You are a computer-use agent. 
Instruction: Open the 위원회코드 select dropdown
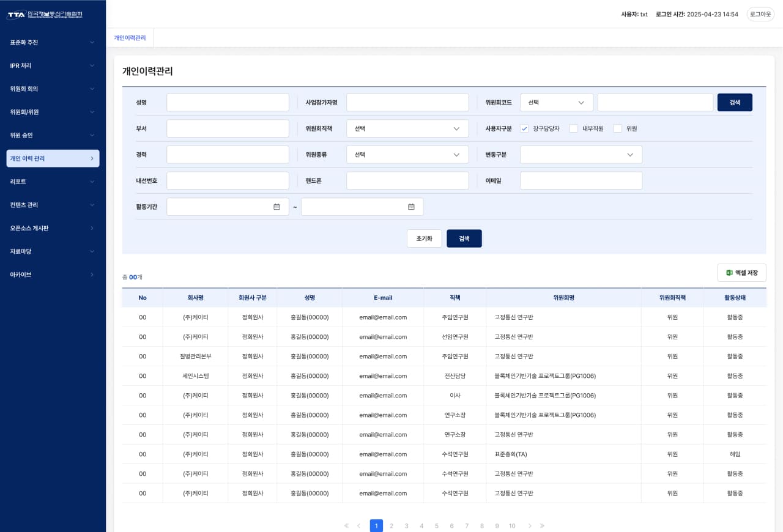pos(556,103)
